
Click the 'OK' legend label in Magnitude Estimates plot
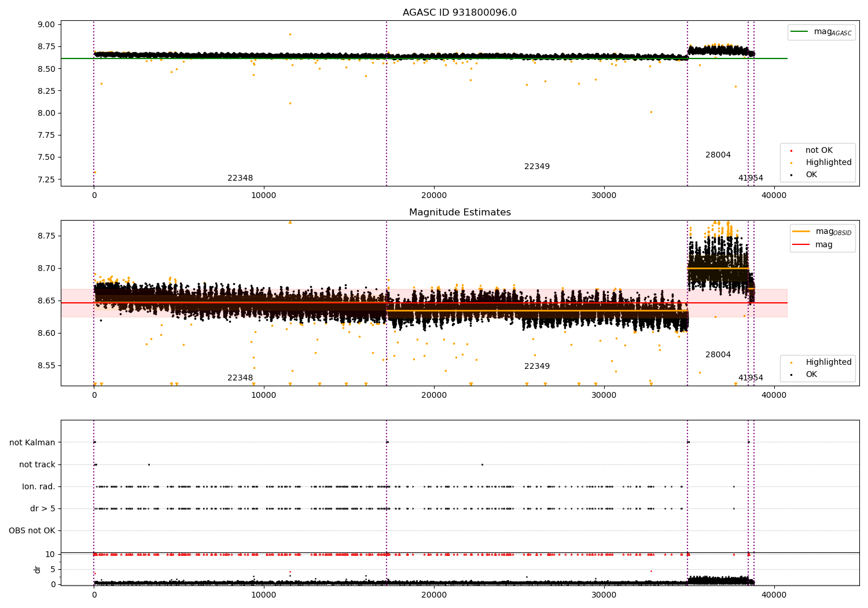tap(811, 374)
